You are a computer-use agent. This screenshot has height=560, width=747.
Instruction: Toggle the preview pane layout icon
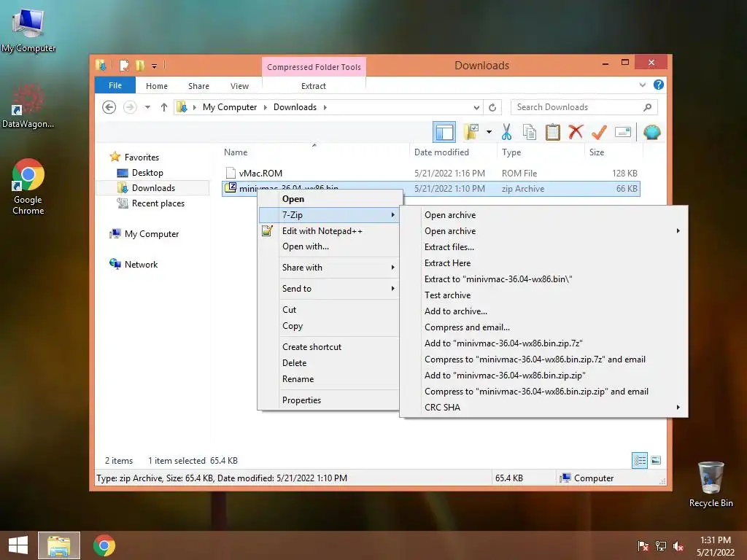[x=444, y=132]
